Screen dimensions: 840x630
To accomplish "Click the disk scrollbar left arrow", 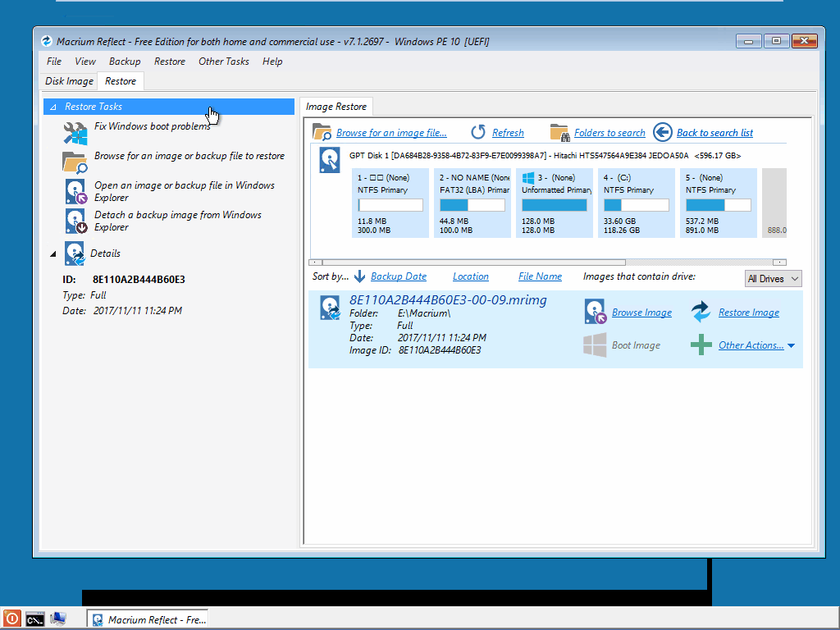I will (x=316, y=262).
